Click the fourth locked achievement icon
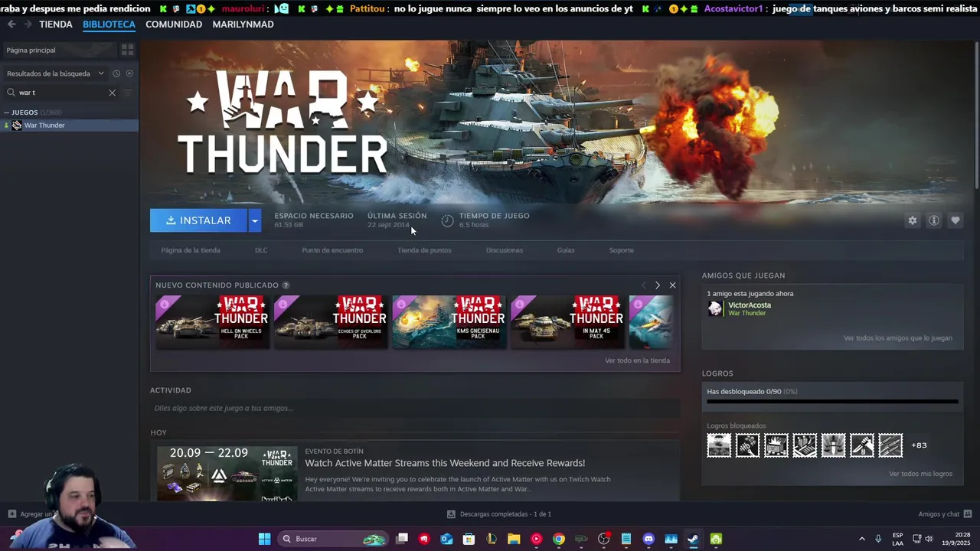The image size is (980, 551). pos(805,445)
